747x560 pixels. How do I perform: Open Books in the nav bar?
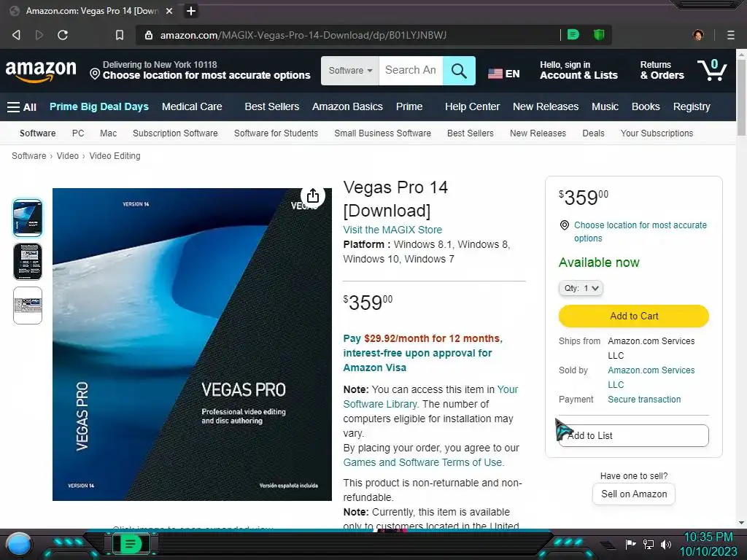[x=646, y=106]
